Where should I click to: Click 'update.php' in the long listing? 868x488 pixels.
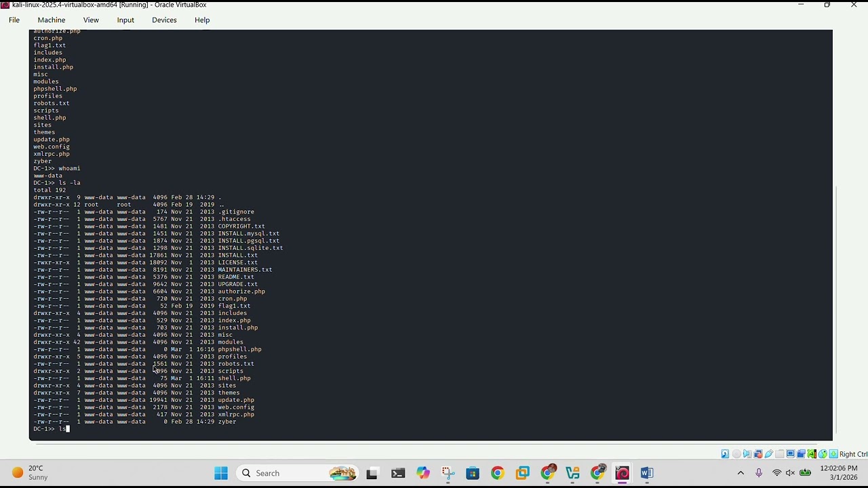click(x=236, y=400)
